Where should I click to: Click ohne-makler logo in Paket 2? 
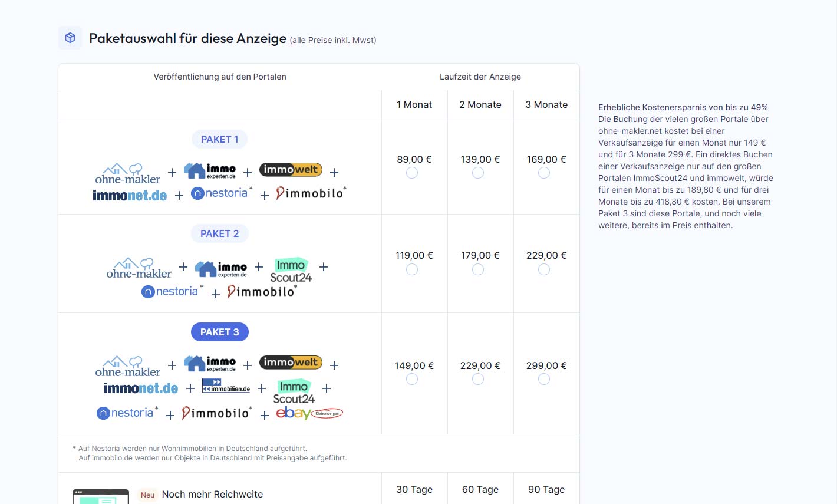click(139, 268)
